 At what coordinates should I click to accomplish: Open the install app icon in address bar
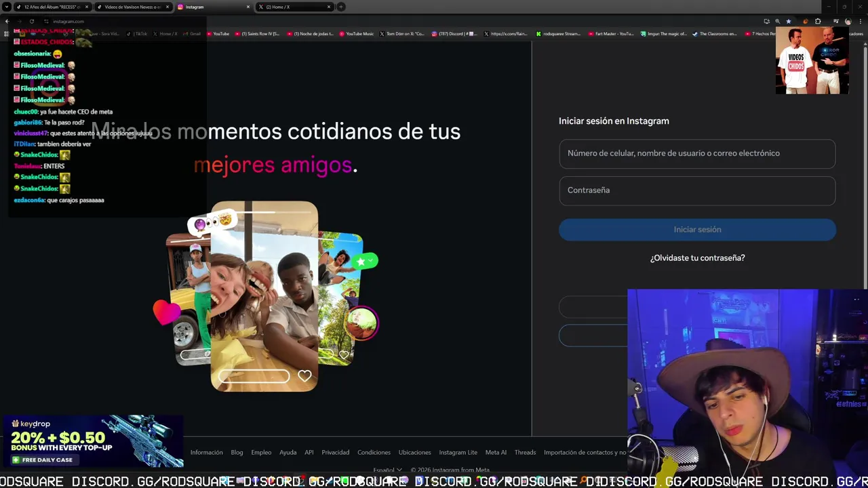(x=766, y=21)
